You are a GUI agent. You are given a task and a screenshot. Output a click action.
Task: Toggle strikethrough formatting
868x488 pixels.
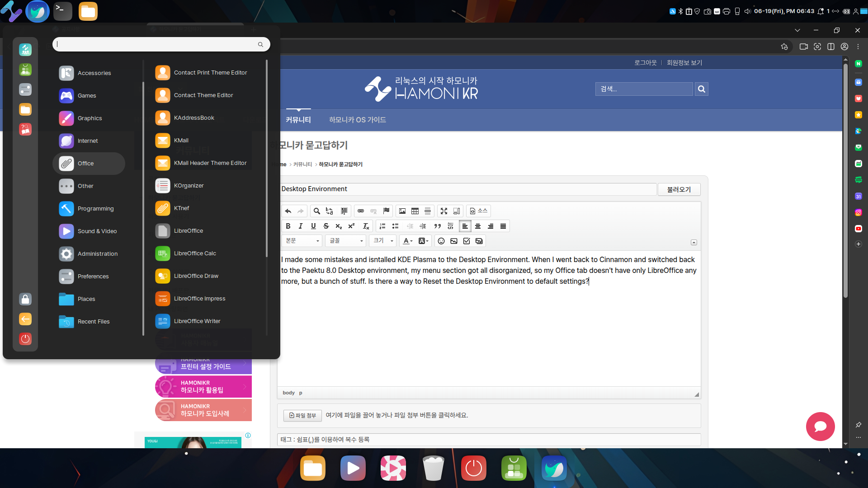coord(326,226)
